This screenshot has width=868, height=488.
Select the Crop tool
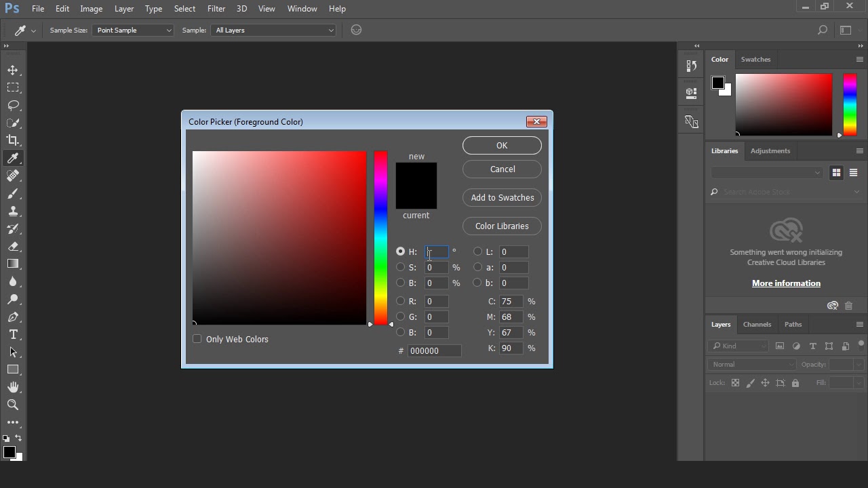click(13, 140)
